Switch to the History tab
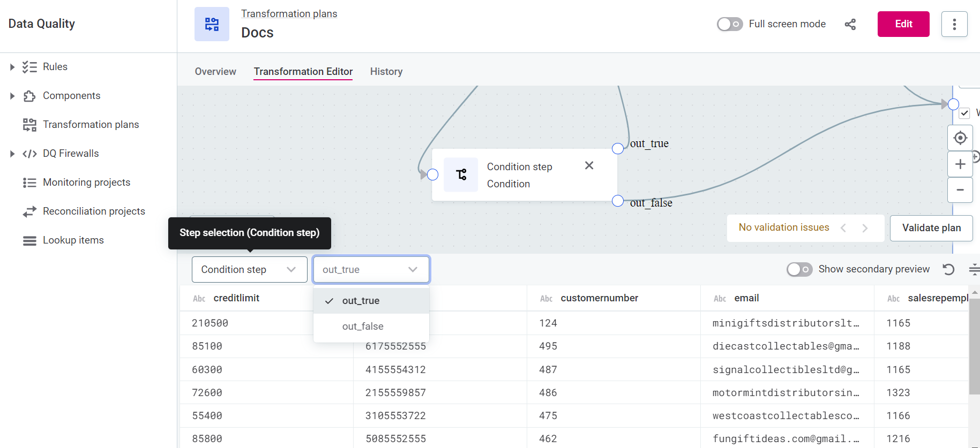Image resolution: width=980 pixels, height=448 pixels. point(386,72)
